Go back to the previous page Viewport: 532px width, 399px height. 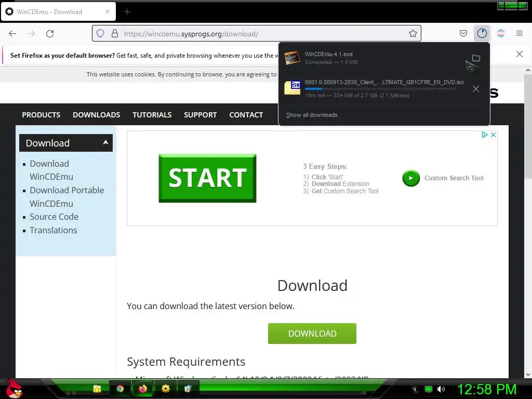coord(12,34)
